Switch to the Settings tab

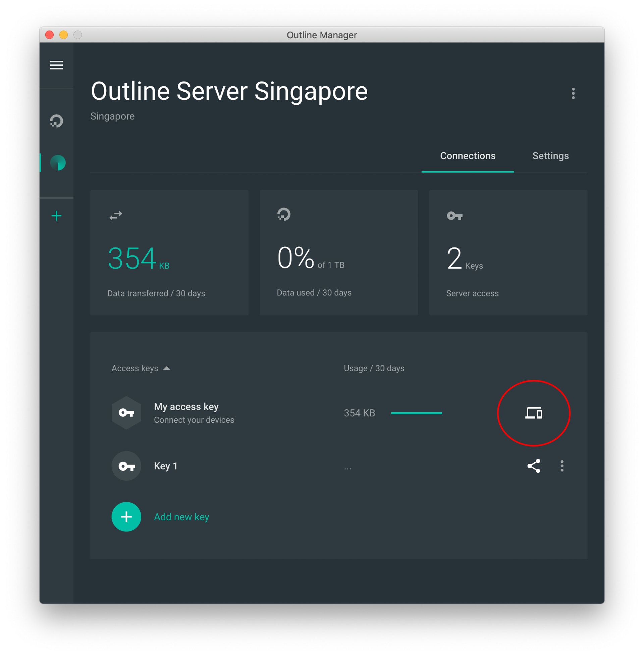550,156
